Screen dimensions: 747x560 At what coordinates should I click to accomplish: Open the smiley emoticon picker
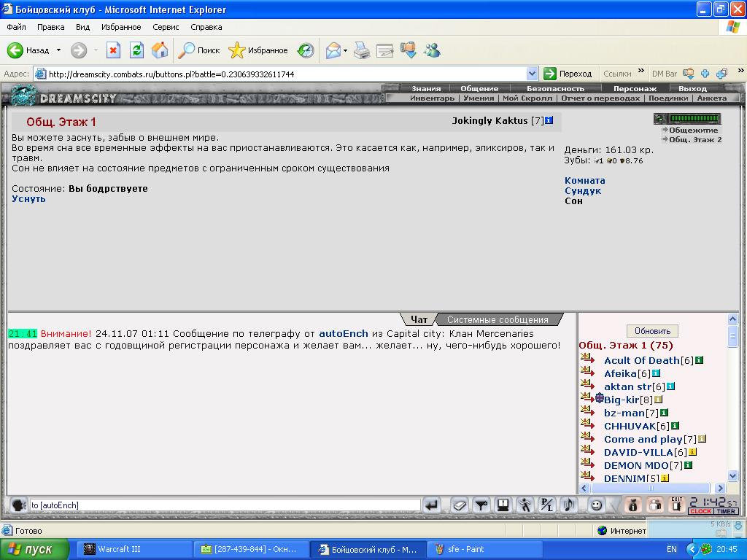coord(597,505)
